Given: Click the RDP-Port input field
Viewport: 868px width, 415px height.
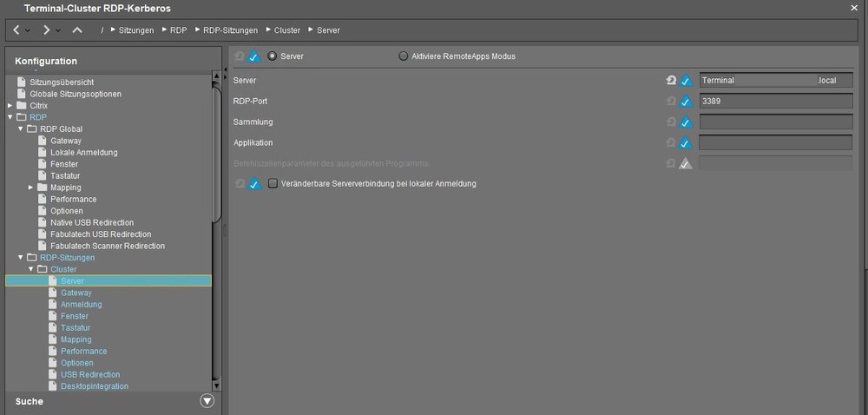Looking at the screenshot, I should 775,102.
